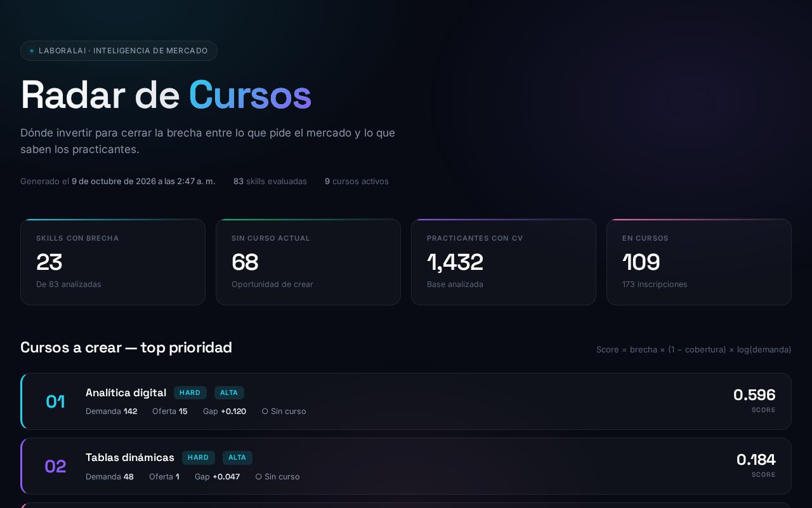Click the generated date 9 de octubre de 2026
This screenshot has height=508, width=812.
143,182
